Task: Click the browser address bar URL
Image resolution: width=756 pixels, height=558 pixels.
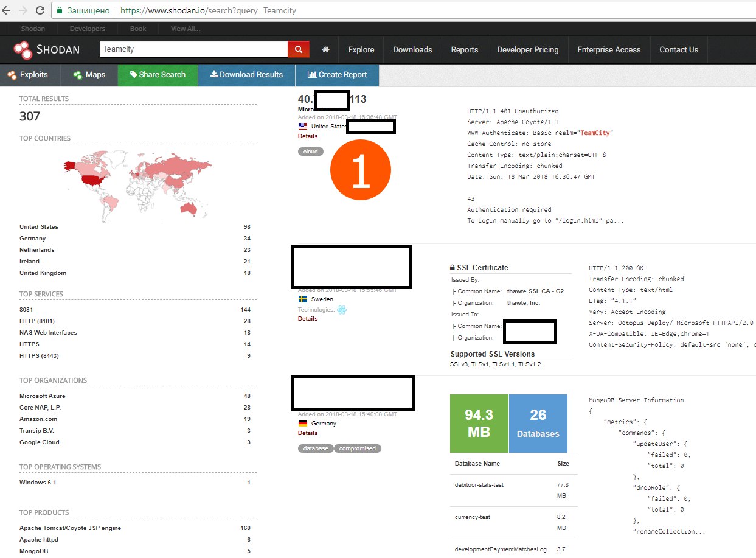Action: click(x=209, y=10)
